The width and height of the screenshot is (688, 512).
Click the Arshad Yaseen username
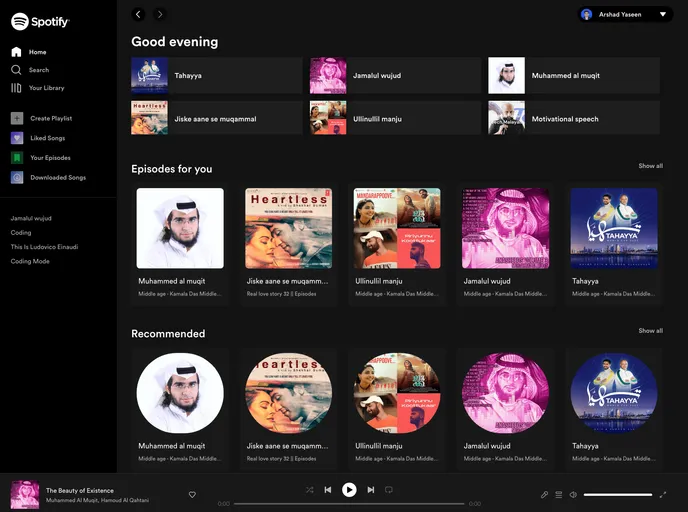[620, 14]
